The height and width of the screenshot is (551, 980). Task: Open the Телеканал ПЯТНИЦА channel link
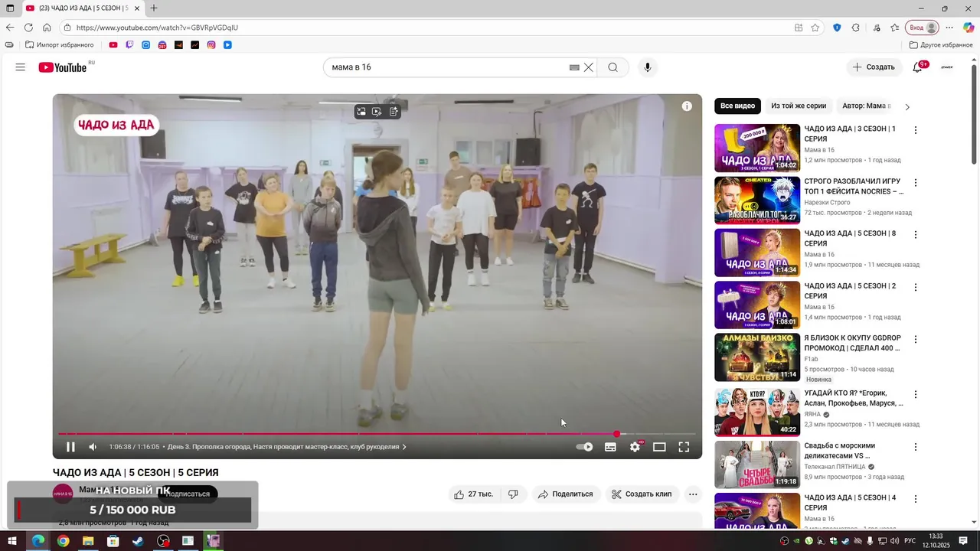(835, 467)
